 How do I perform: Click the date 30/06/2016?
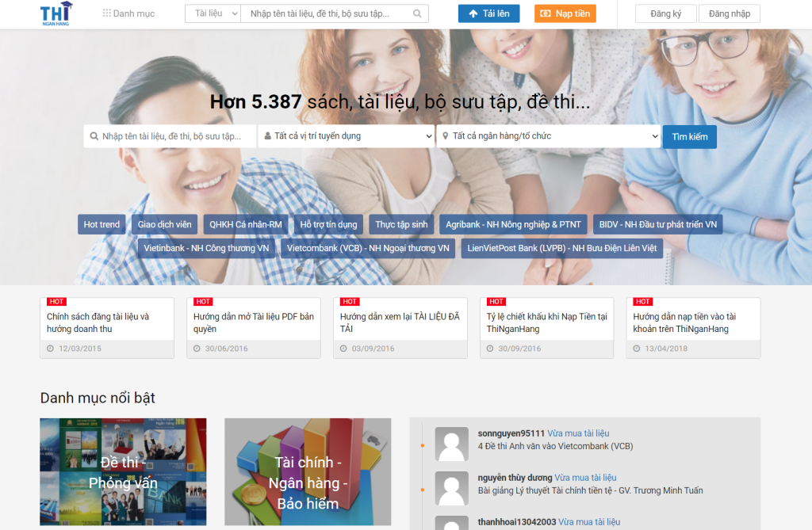[x=226, y=349]
